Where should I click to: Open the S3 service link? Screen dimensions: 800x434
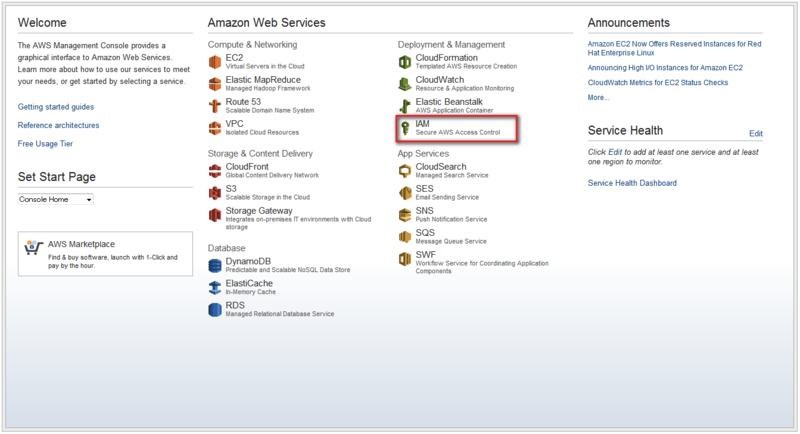(x=231, y=188)
